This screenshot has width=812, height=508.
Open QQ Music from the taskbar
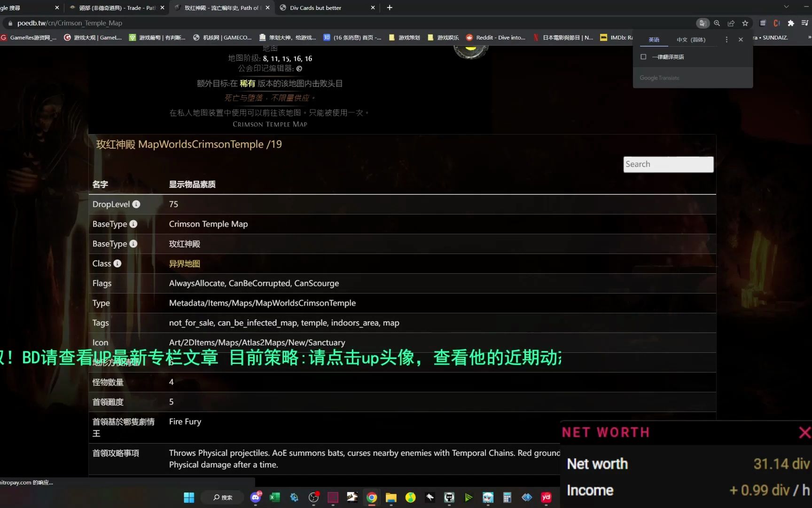coord(410,497)
